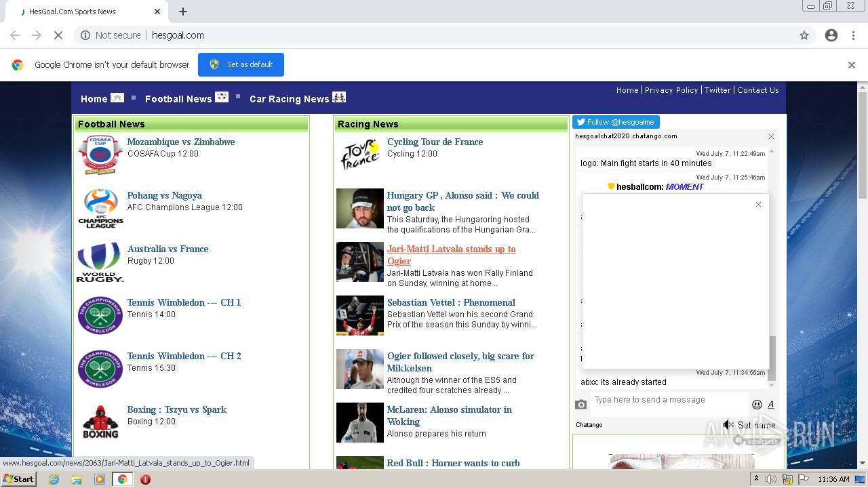Open Australia vs France rugby match

tap(167, 249)
